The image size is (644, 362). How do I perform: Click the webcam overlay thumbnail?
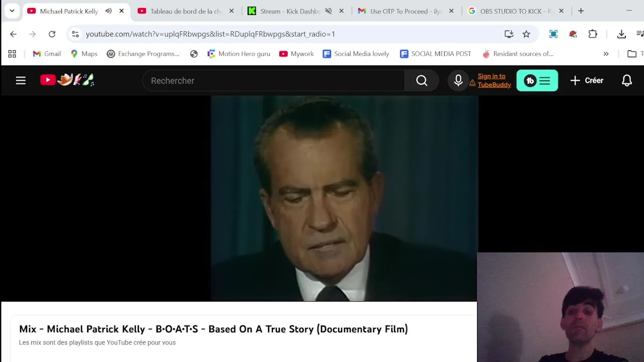(560, 307)
